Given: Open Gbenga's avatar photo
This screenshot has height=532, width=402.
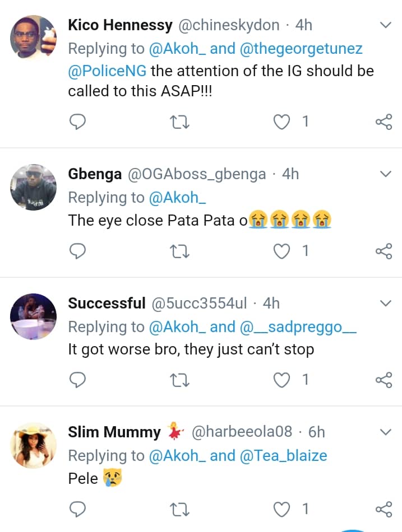Looking at the screenshot, I should [x=34, y=187].
